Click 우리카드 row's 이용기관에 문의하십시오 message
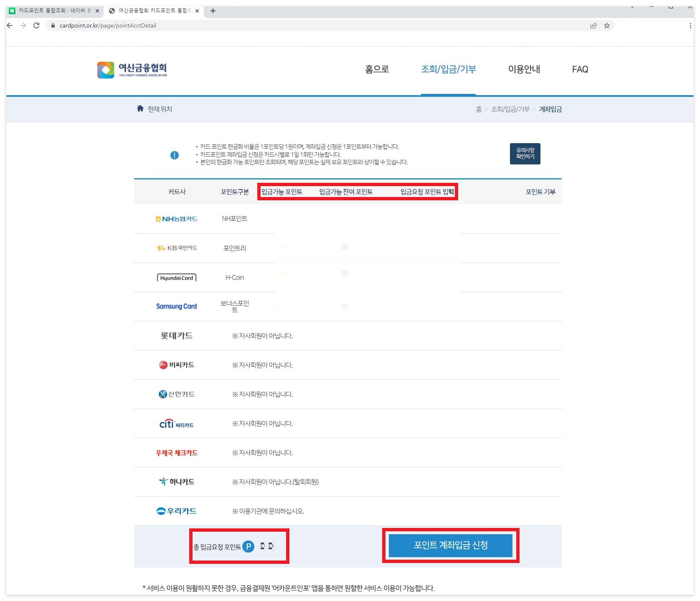 [268, 511]
